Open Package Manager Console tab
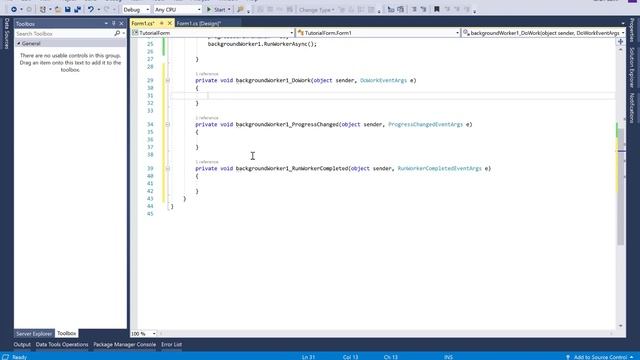Screen dimensions: 640x360 [x=124, y=344]
